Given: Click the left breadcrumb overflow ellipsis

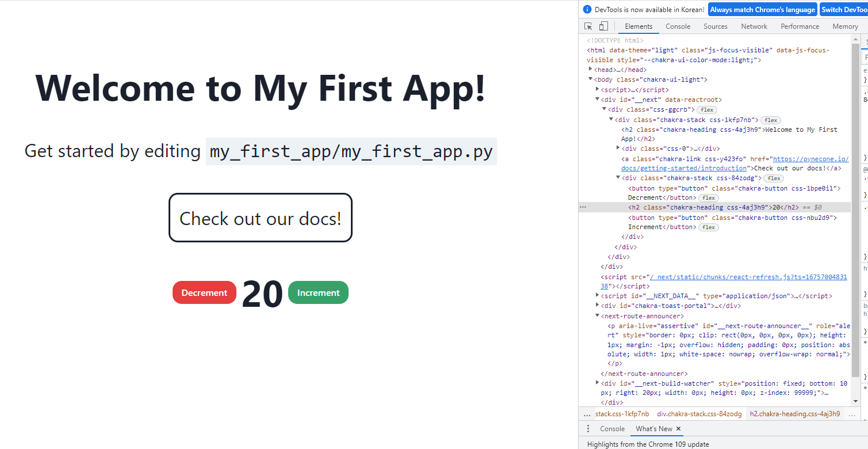Looking at the screenshot, I should (x=587, y=414).
